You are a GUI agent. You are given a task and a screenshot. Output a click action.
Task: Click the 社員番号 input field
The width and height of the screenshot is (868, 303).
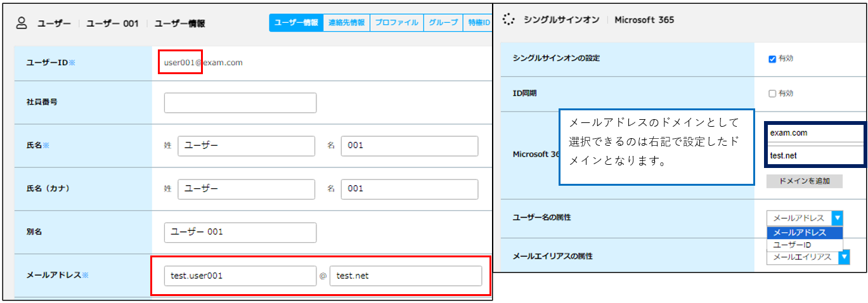pyautogui.click(x=240, y=103)
